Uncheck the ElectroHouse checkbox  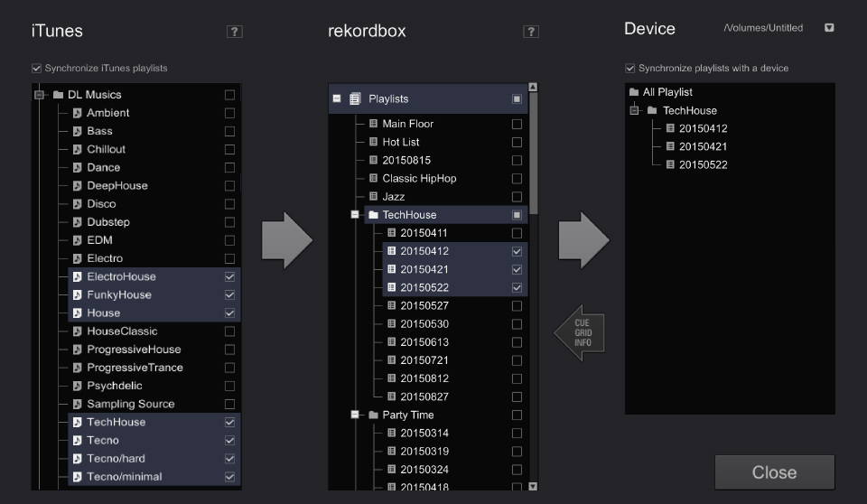(229, 276)
